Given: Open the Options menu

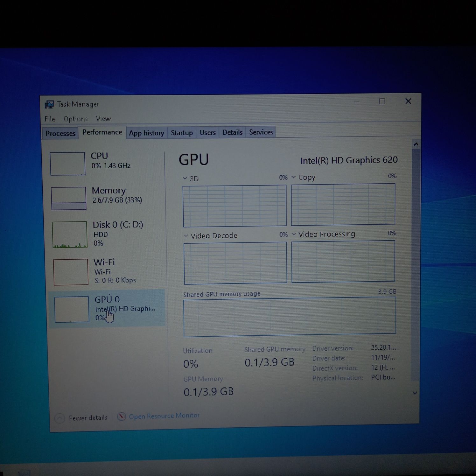Looking at the screenshot, I should (x=75, y=119).
